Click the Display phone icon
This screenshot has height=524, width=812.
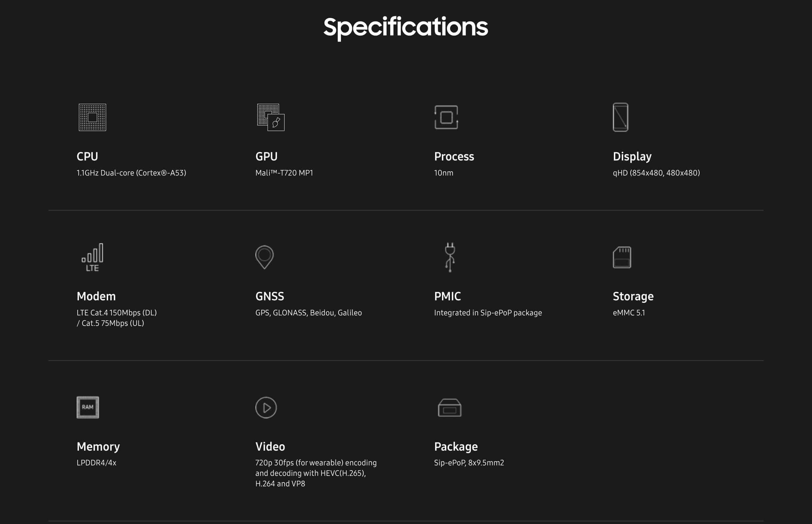coord(620,117)
